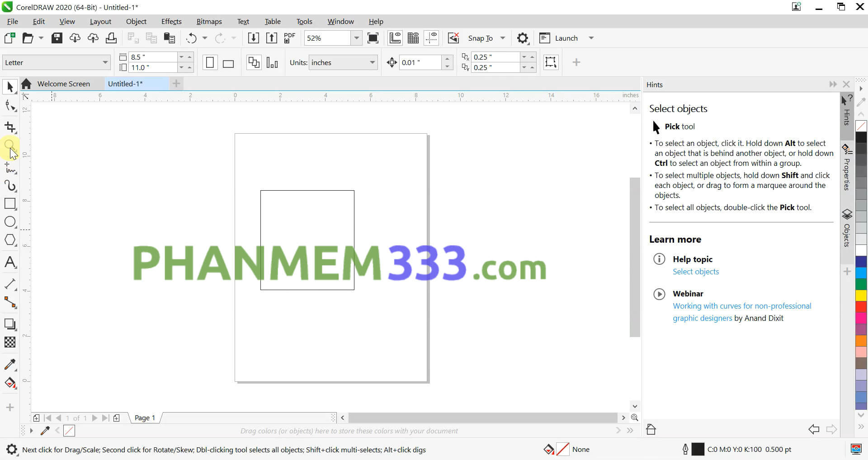This screenshot has width=868, height=460.
Task: Select the Ellipse tool
Action: [10, 222]
